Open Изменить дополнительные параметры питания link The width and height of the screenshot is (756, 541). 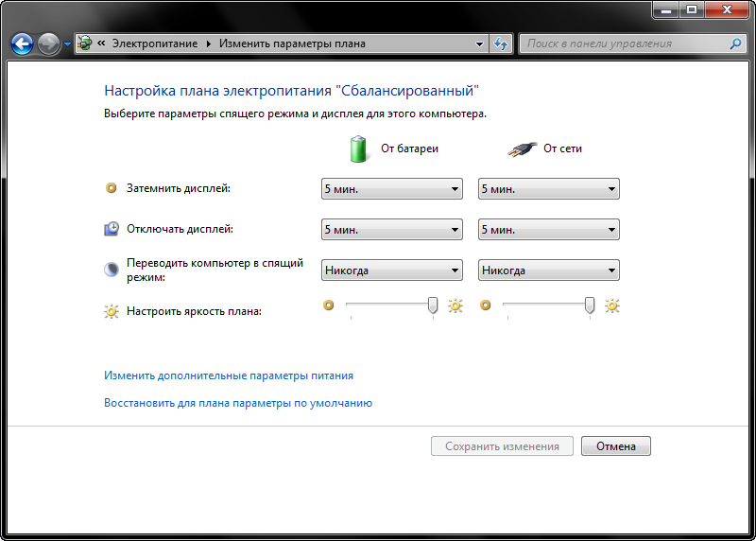(229, 375)
